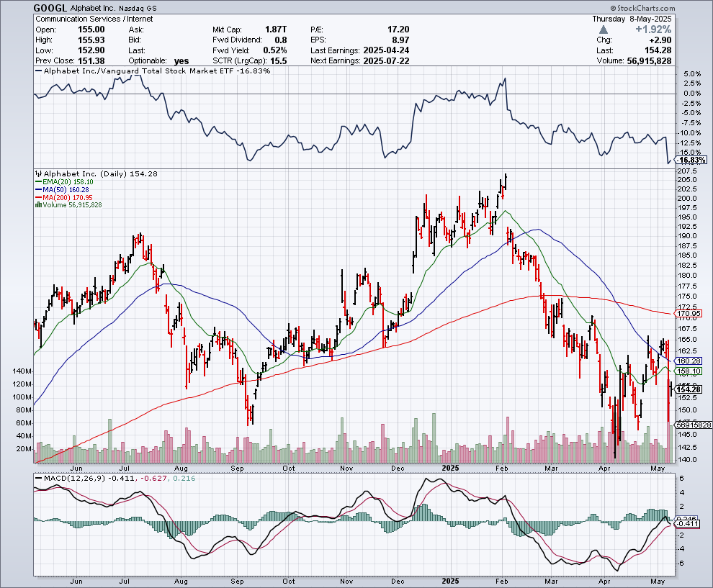Click the blue 160.28 price axis tag
Screen dimensions: 713x588
click(689, 361)
